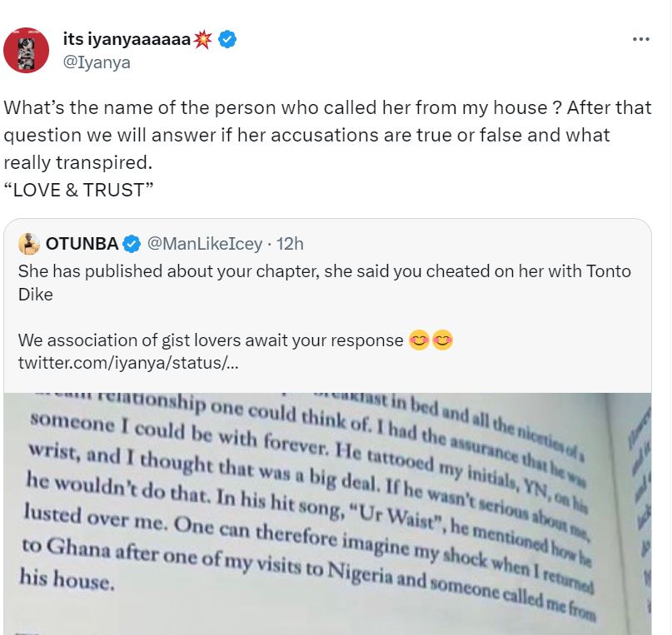
Task: Click the display name its iyanyaaaaaa
Action: [127, 39]
